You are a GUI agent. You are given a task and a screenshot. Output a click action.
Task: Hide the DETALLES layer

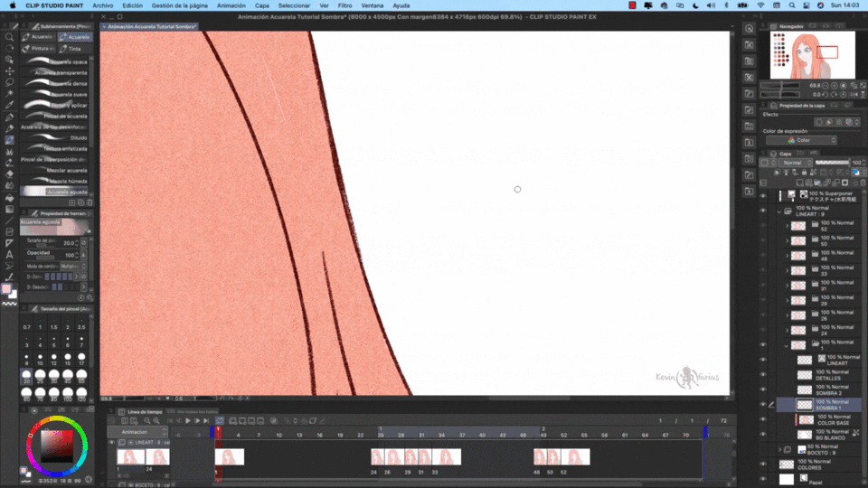(763, 375)
